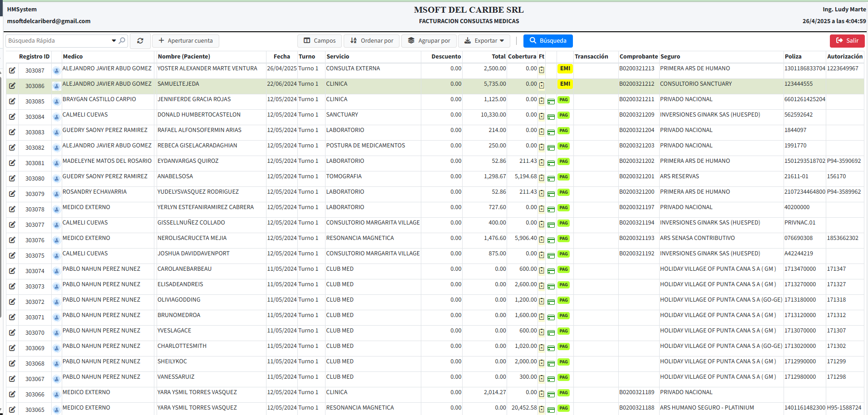Open the Búsqueda Rápida dropdown arrow
This screenshot has height=415, width=868.
[113, 41]
